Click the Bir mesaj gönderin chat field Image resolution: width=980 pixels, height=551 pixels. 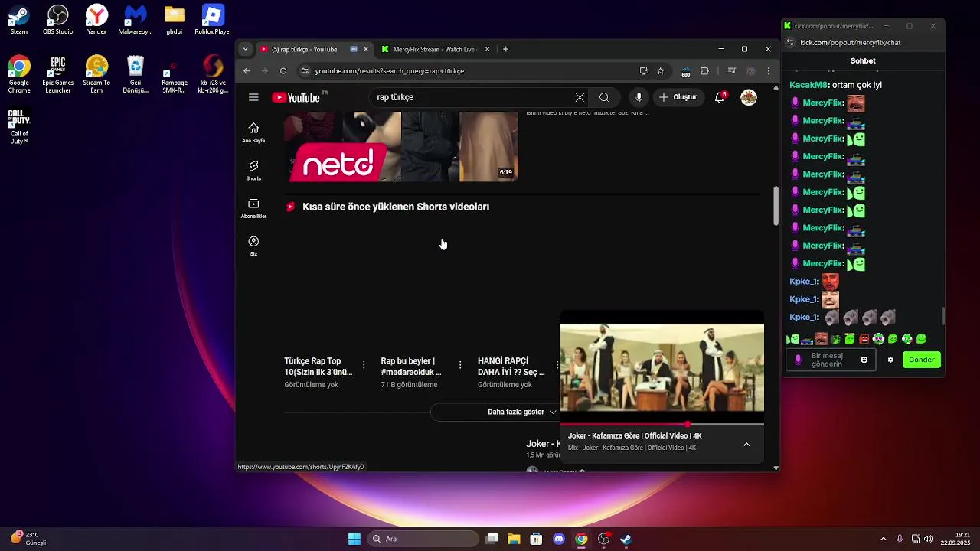832,360
